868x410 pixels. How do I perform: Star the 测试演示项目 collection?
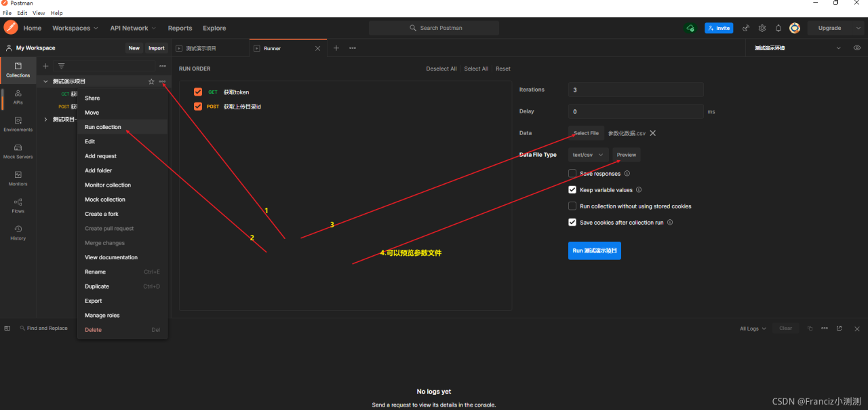151,81
